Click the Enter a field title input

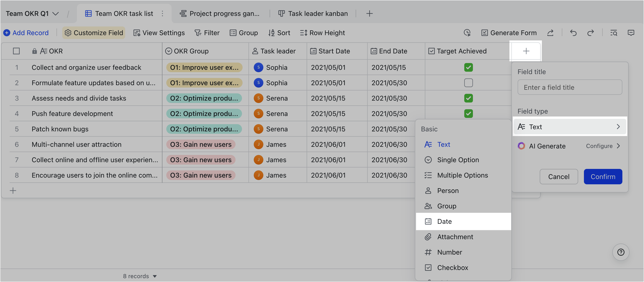point(570,87)
